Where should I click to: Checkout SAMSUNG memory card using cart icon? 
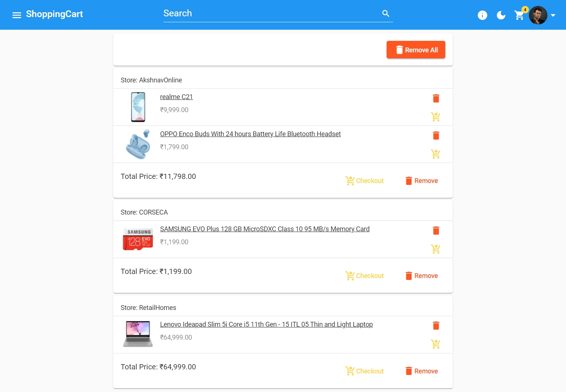(x=436, y=249)
